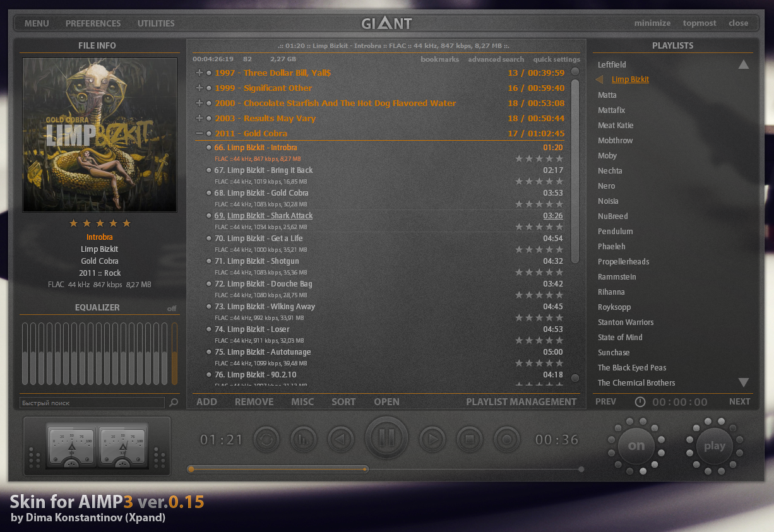
Task: Minimize the player window
Action: (653, 23)
